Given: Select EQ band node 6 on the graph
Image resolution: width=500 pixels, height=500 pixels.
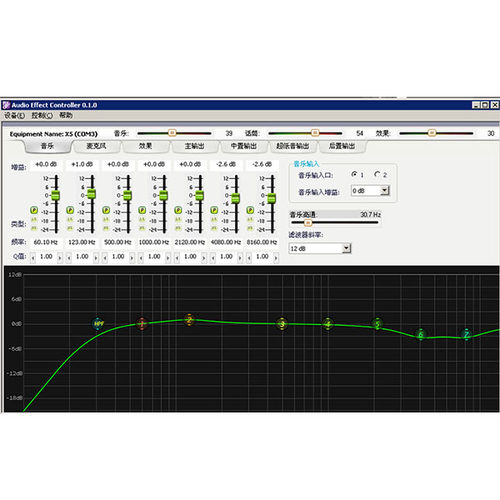Looking at the screenshot, I should 421,334.
